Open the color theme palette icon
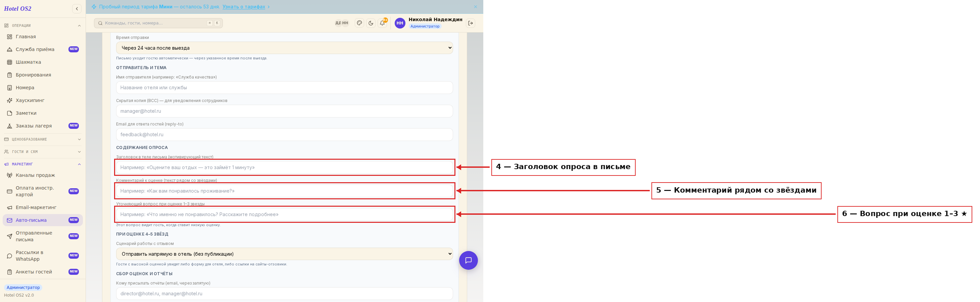The width and height of the screenshot is (980, 302). (x=359, y=23)
